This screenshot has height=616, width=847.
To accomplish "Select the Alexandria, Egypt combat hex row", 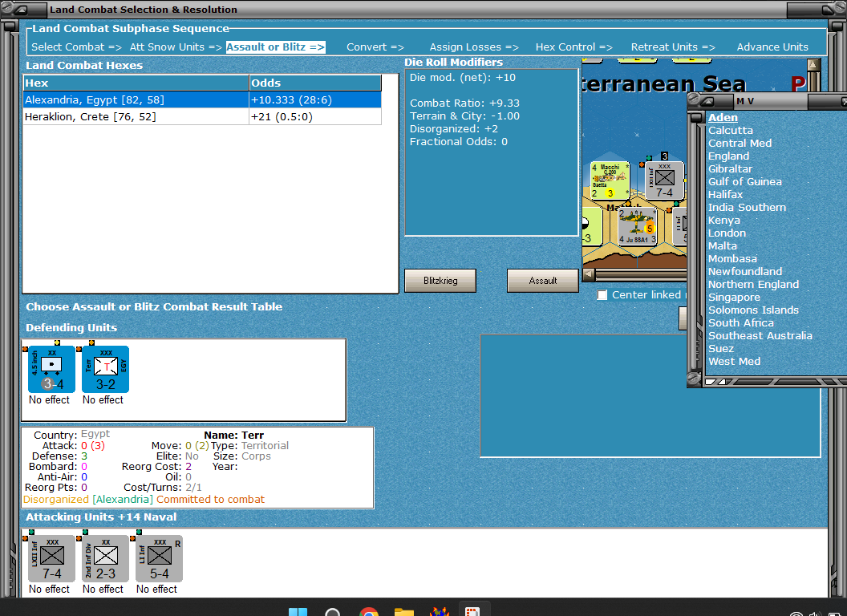I will (202, 100).
